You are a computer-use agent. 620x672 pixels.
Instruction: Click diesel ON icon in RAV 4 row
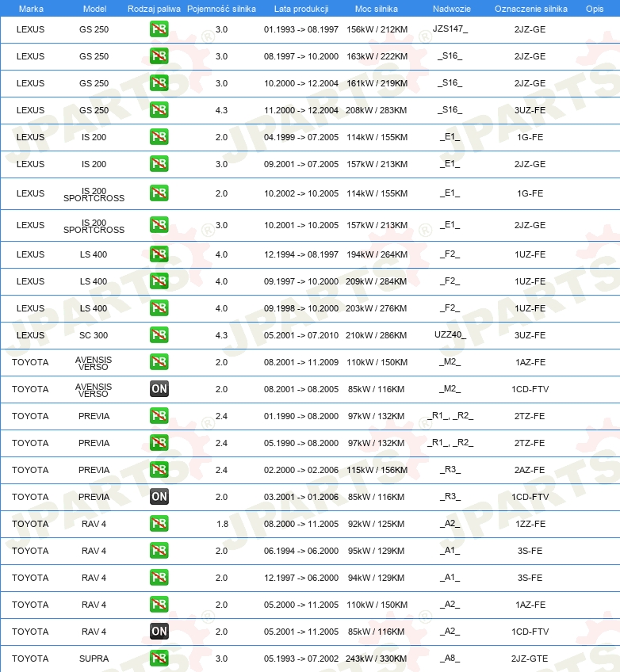tap(159, 632)
